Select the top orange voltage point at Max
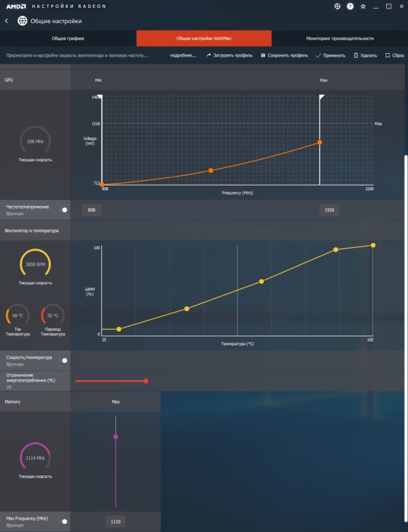Screen dimensions: 408x532 319,143
